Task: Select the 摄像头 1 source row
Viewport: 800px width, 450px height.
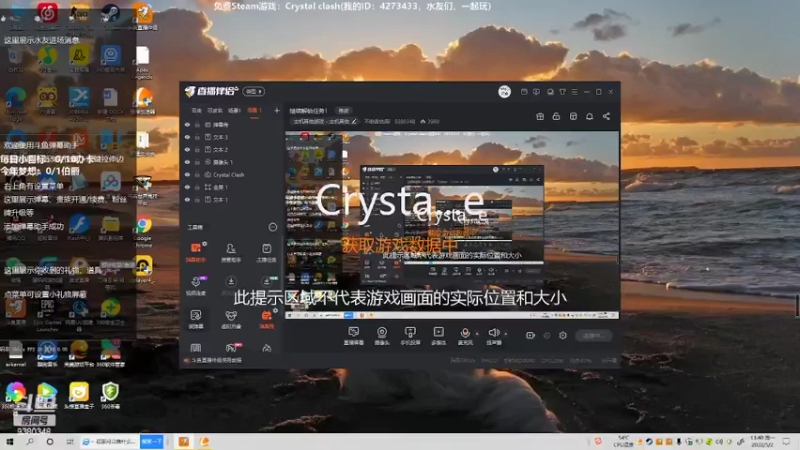Action: click(x=232, y=162)
